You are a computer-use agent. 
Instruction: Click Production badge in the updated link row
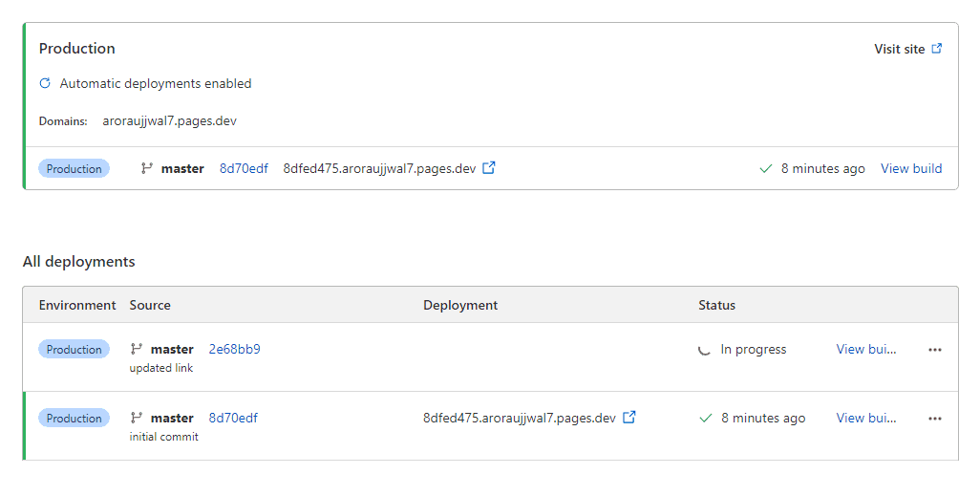pyautogui.click(x=74, y=350)
